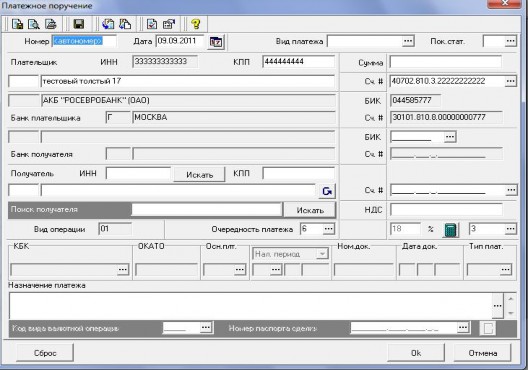This screenshot has height=370, width=528.
Task: Open Номер паспорта сделки ellipsis button
Action: pyautogui.click(x=463, y=328)
